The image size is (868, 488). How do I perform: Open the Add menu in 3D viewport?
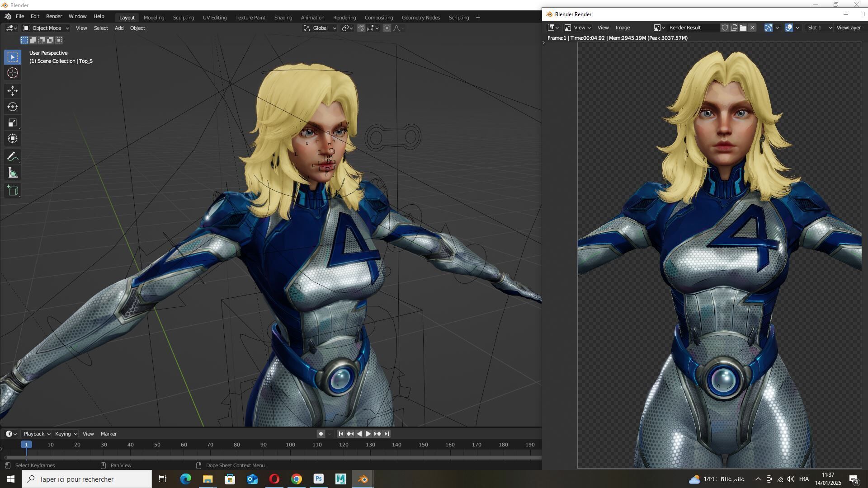click(x=119, y=28)
